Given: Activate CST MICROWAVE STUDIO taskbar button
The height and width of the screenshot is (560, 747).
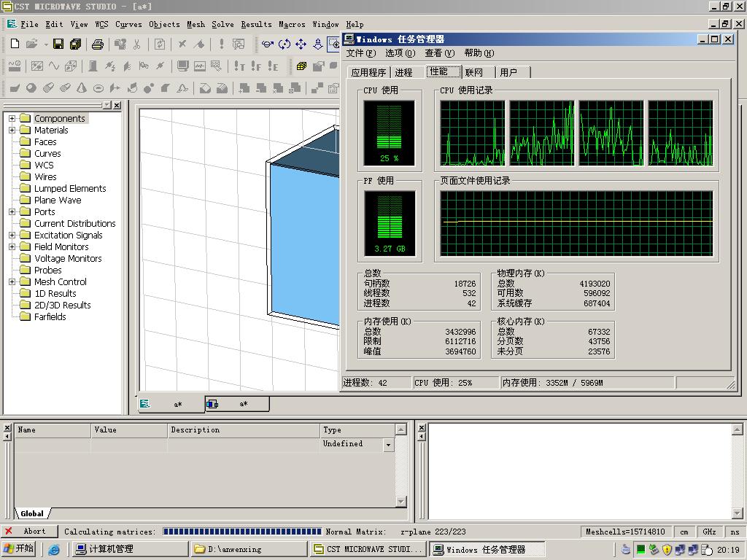Looking at the screenshot, I should [x=368, y=550].
